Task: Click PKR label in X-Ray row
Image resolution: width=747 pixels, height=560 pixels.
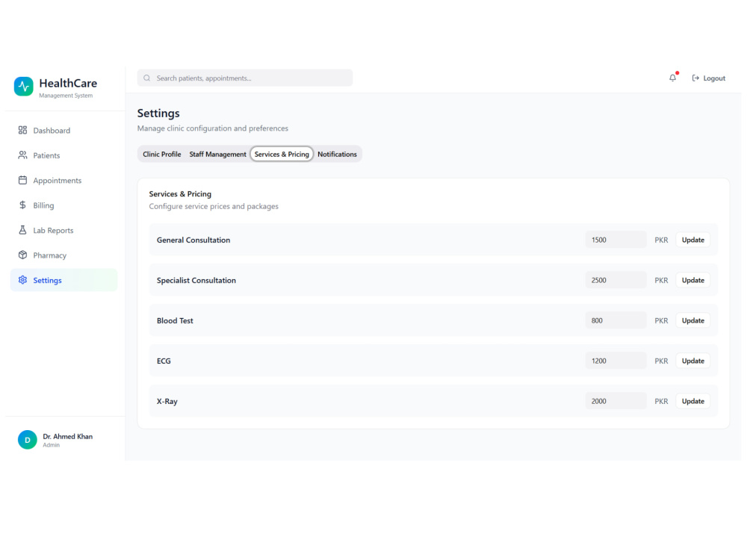Action: point(661,402)
